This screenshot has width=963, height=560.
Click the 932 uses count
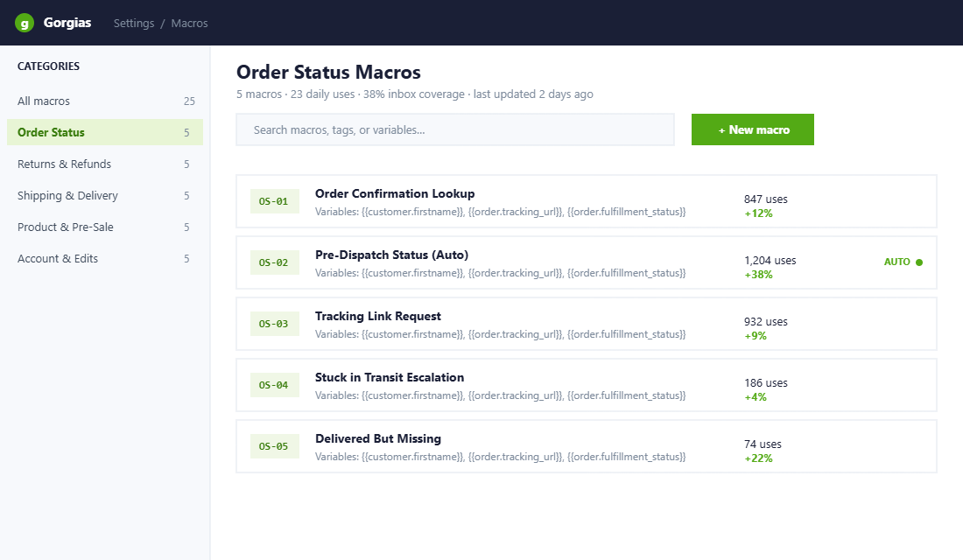coord(765,322)
